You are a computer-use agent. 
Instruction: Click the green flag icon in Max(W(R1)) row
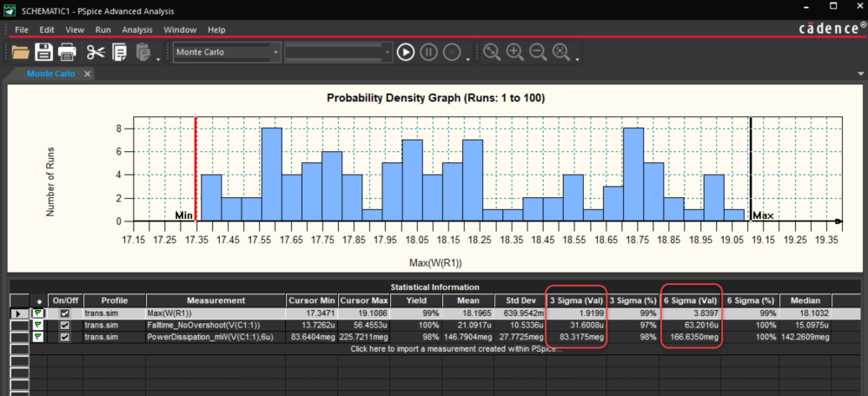37,313
